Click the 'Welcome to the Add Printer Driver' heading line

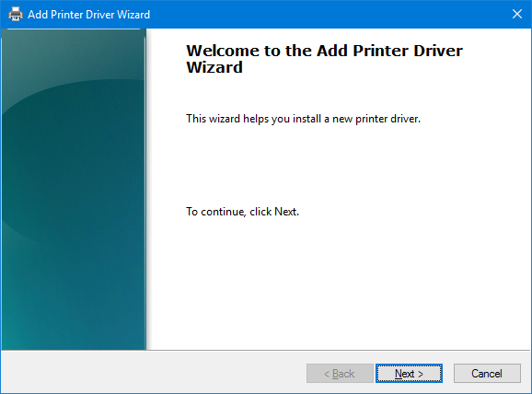tap(324, 51)
